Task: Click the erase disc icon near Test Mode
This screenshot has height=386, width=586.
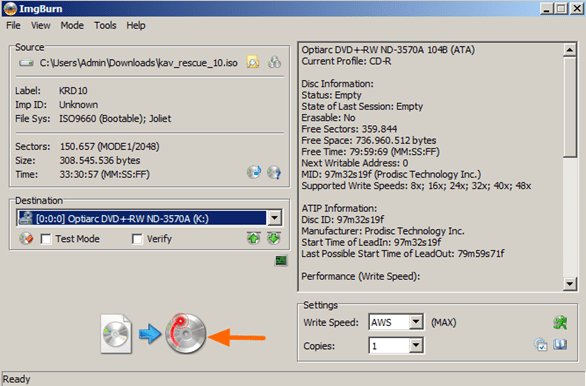Action: [26, 238]
